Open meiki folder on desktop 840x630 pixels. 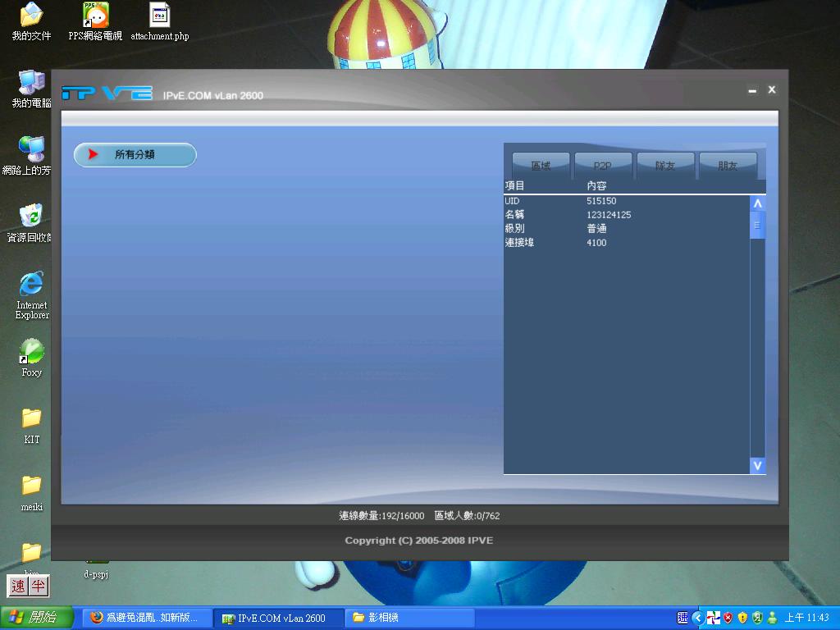[x=32, y=493]
